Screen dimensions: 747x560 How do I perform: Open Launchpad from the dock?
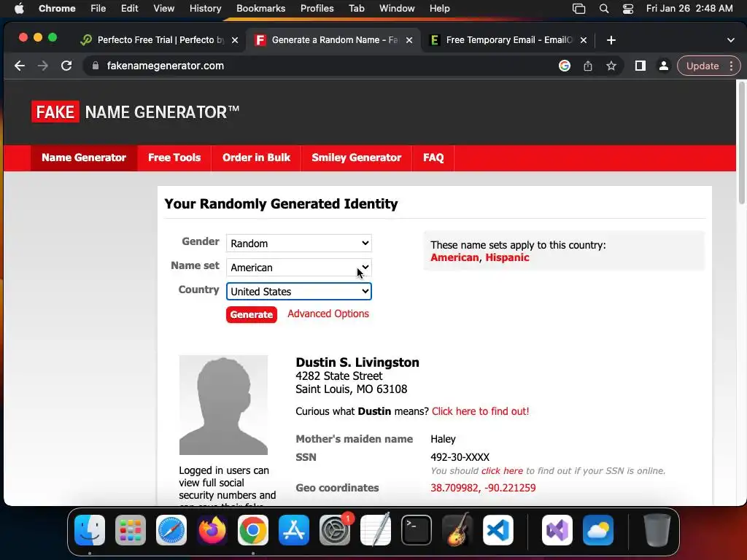(x=131, y=530)
